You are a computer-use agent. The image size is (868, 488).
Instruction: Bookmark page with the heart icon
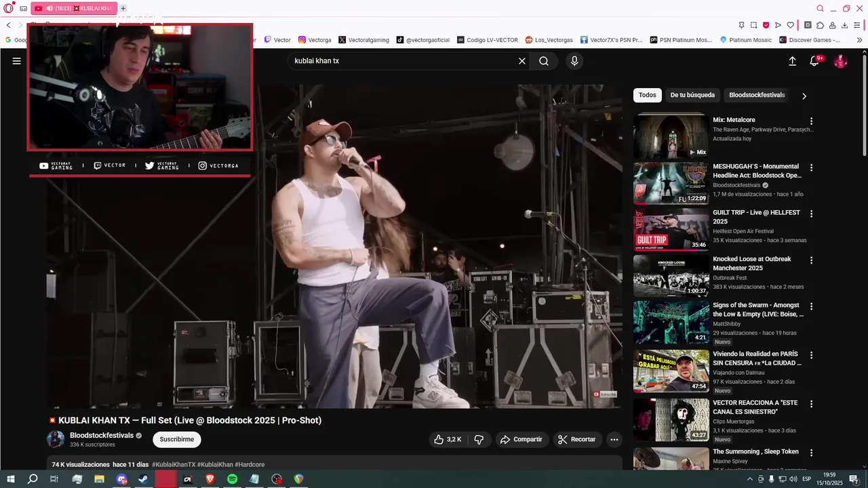[790, 25]
